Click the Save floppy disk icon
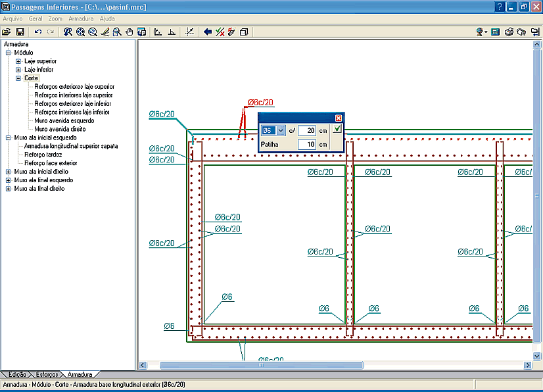 point(20,32)
